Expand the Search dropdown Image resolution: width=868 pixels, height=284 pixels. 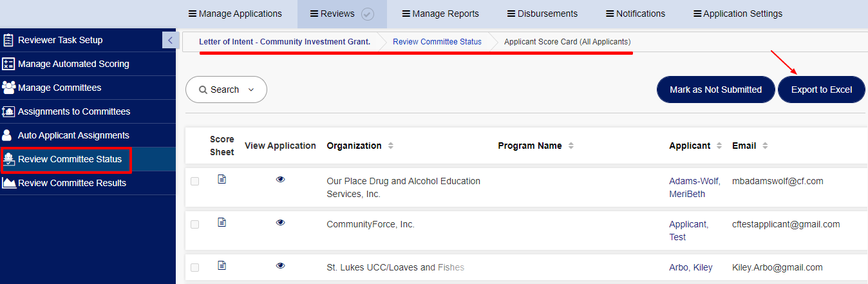[x=226, y=90]
